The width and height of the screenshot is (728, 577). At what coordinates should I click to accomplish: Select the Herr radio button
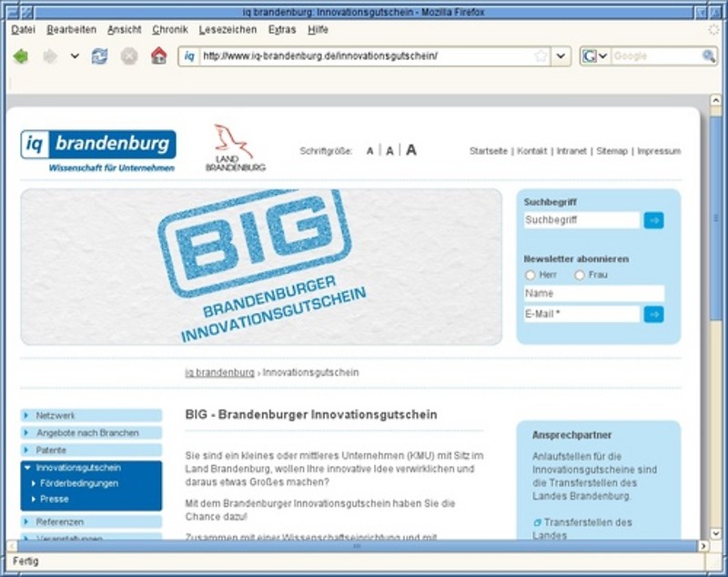[531, 275]
